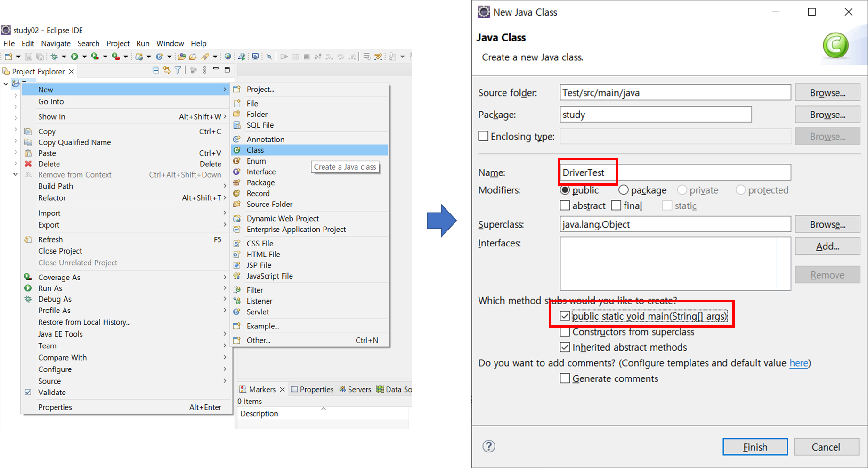Choose Refresh in context menu
Screen dimensions: 868x468
click(x=127, y=239)
